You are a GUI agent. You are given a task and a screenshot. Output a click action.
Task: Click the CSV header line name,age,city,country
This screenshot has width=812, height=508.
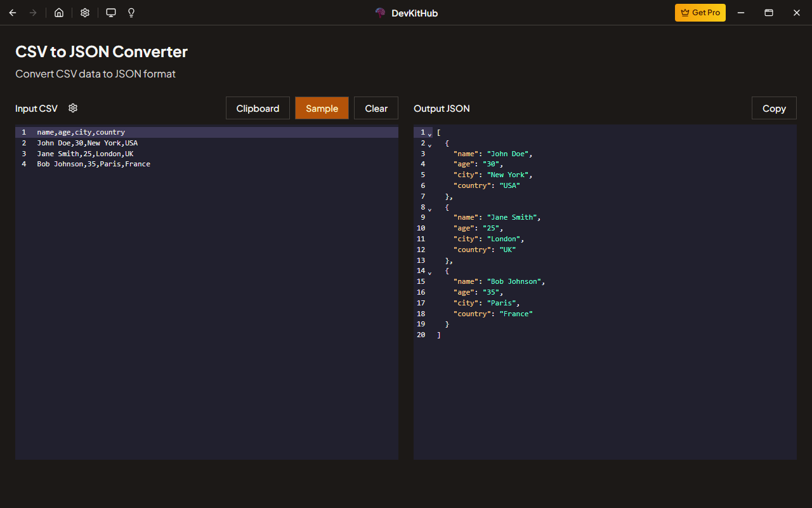point(81,132)
